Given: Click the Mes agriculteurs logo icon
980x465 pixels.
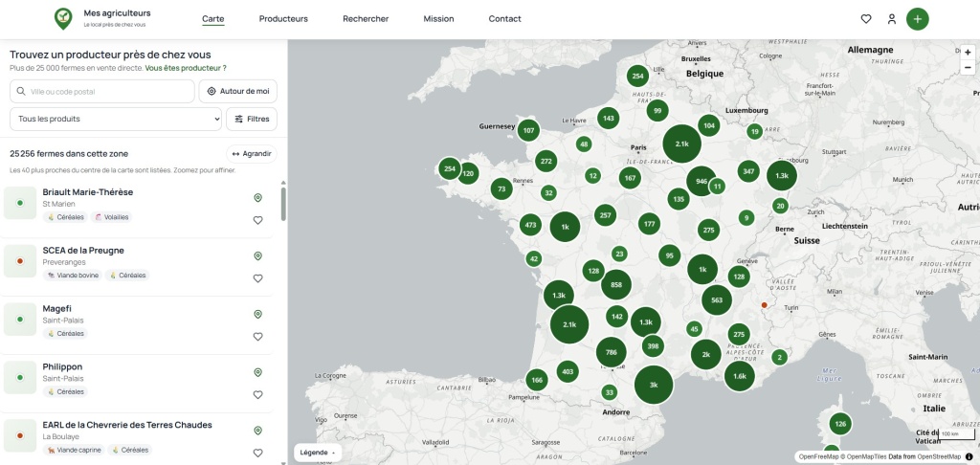Looking at the screenshot, I should 63,19.
